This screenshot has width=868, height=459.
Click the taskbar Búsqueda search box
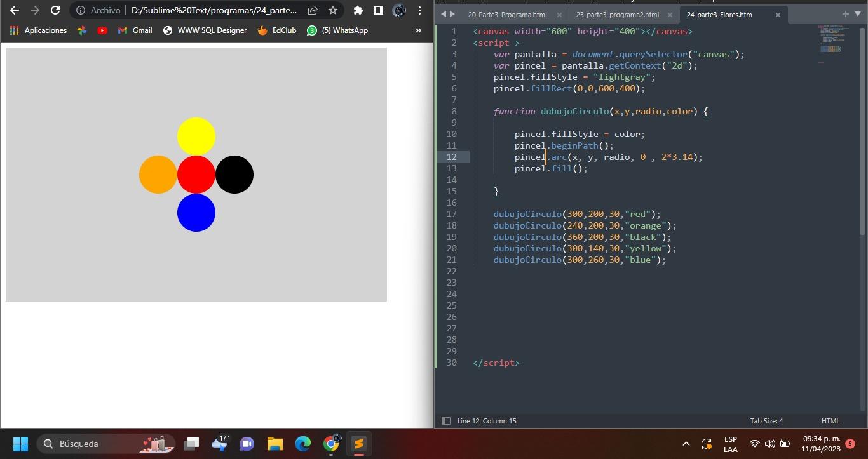pyautogui.click(x=107, y=443)
